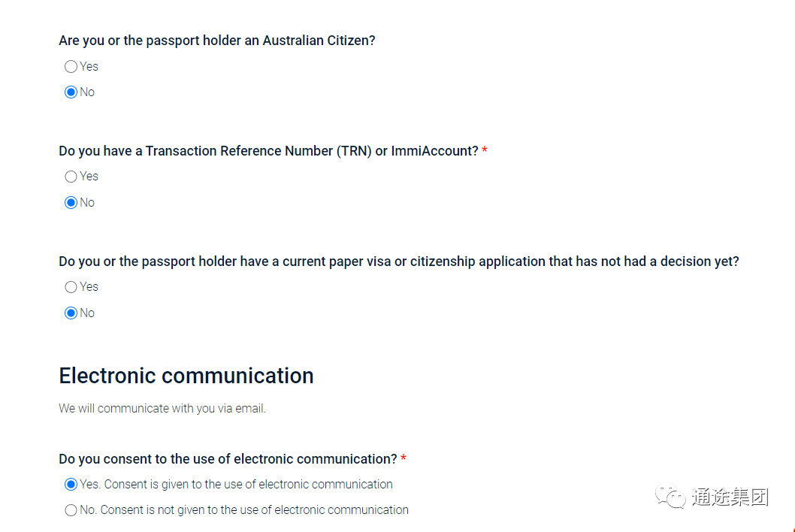Pick No radio for current paper visa question

coord(71,313)
